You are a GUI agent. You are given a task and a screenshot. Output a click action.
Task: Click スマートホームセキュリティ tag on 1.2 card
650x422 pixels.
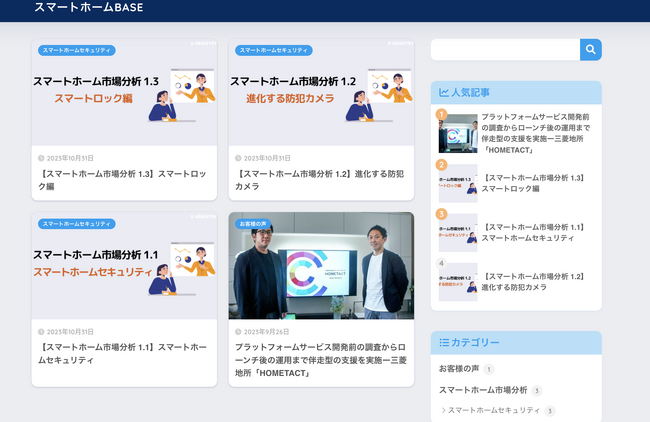click(x=274, y=50)
